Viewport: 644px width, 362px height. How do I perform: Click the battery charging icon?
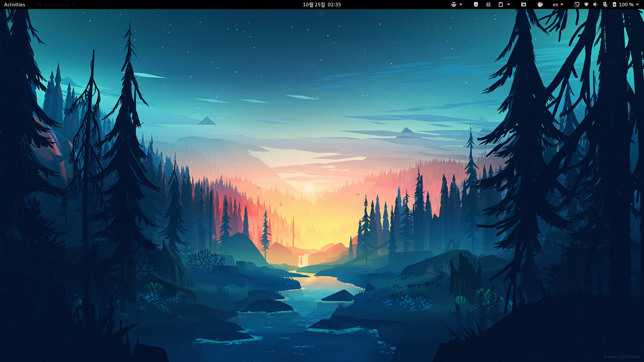click(614, 4)
